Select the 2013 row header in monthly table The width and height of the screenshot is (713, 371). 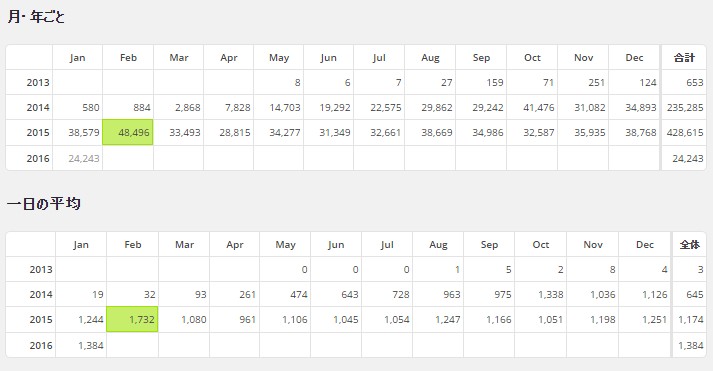coord(29,82)
